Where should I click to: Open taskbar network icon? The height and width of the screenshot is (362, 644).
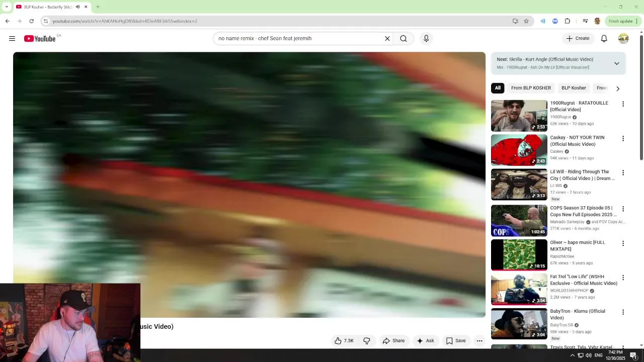pyautogui.click(x=580, y=355)
